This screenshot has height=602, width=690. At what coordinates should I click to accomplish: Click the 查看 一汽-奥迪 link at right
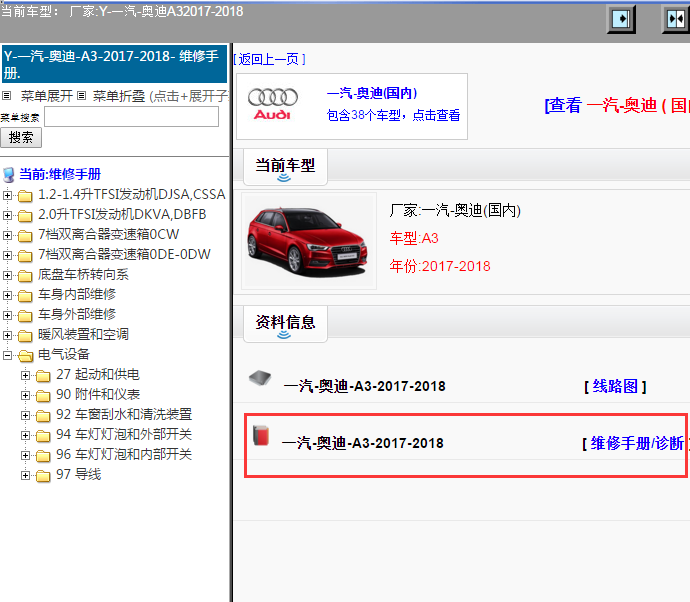pyautogui.click(x=617, y=105)
